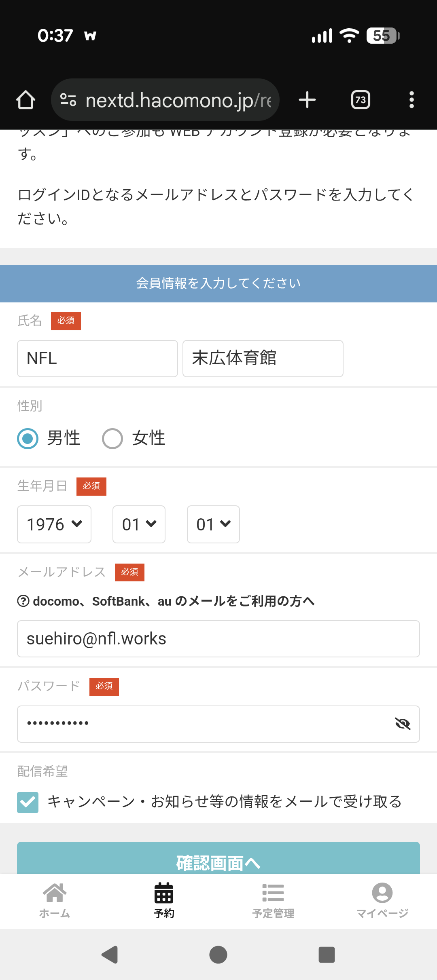The height and width of the screenshot is (980, 437).
Task: Open the tab switcher showing 73
Action: [361, 100]
